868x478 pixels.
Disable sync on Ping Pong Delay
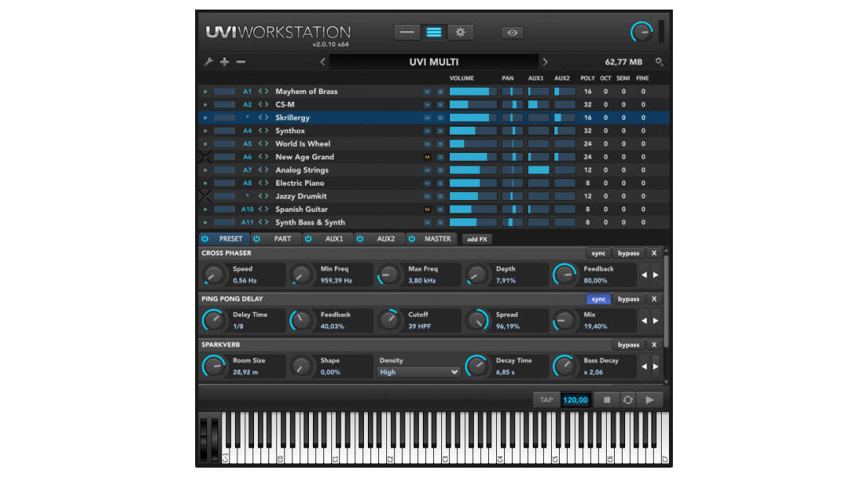(598, 299)
